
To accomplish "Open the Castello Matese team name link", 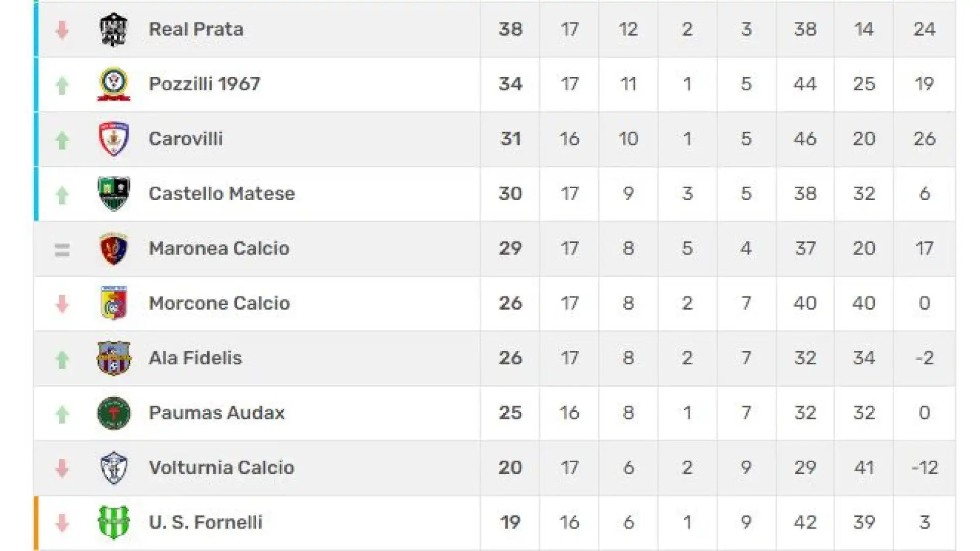I will tap(222, 194).
